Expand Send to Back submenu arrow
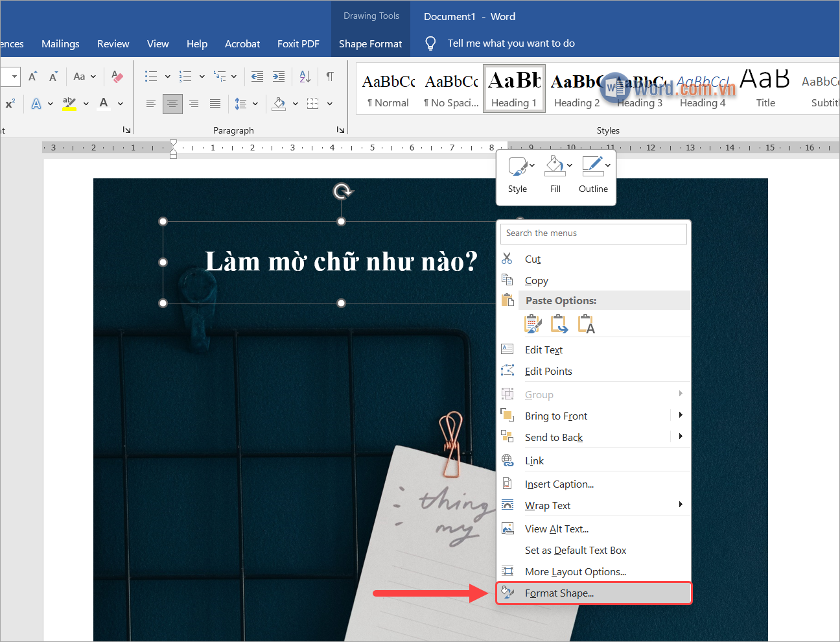The width and height of the screenshot is (840, 642). [681, 436]
